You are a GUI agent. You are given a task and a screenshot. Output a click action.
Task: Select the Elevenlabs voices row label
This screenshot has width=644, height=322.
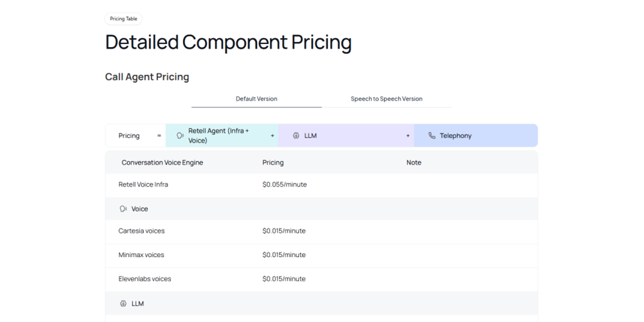(x=145, y=279)
